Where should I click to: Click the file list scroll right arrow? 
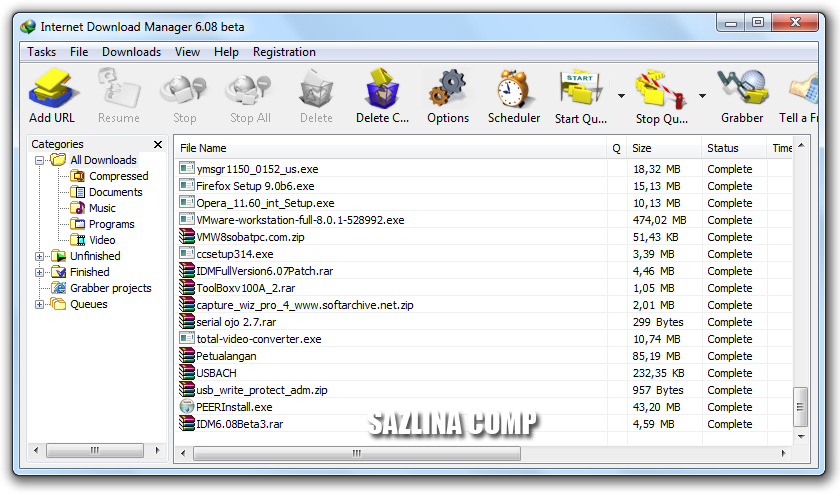click(x=783, y=453)
